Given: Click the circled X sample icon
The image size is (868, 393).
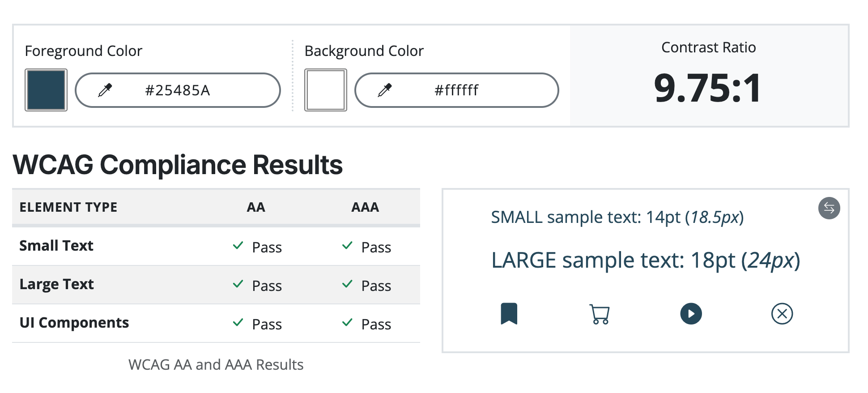Looking at the screenshot, I should pyautogui.click(x=782, y=314).
